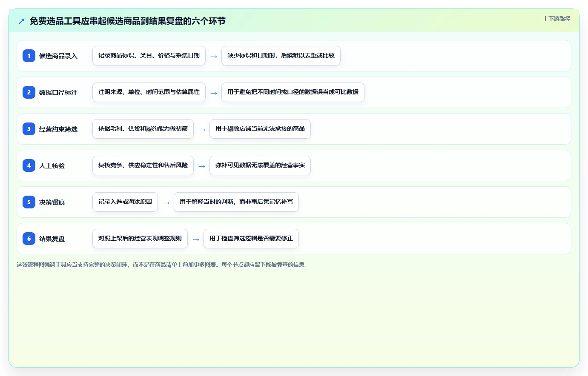Click the box 复核竞争、供应稳定性和售后风险
Screen dimensions: 588x376
tap(143, 165)
